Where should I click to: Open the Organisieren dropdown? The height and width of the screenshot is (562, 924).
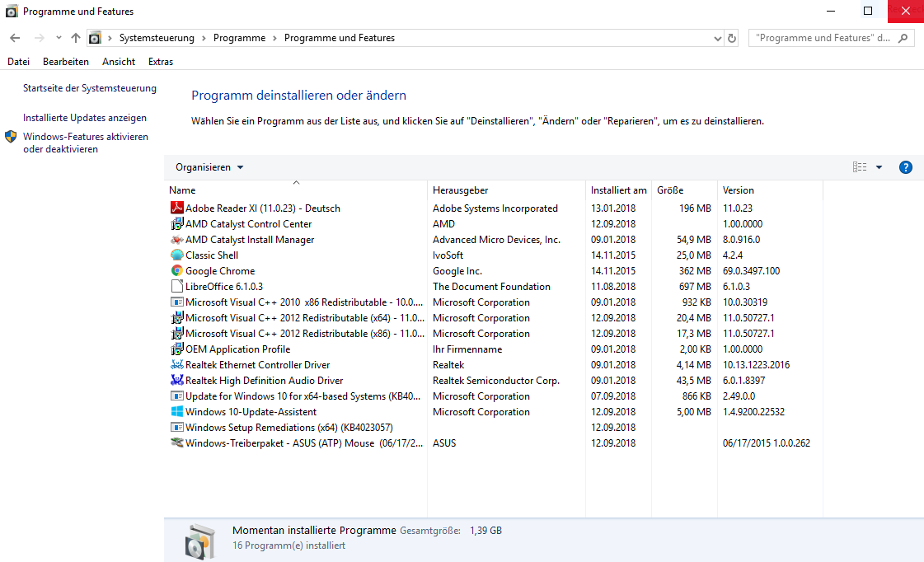pyautogui.click(x=209, y=167)
